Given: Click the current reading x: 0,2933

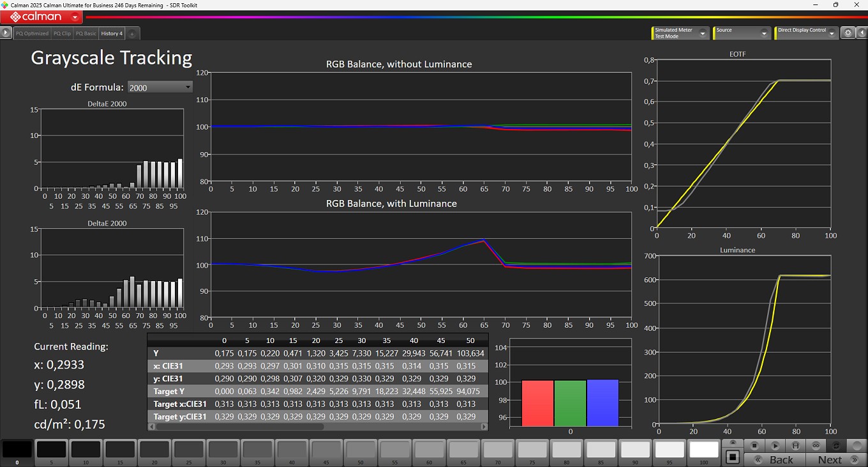Looking at the screenshot, I should (59, 365).
